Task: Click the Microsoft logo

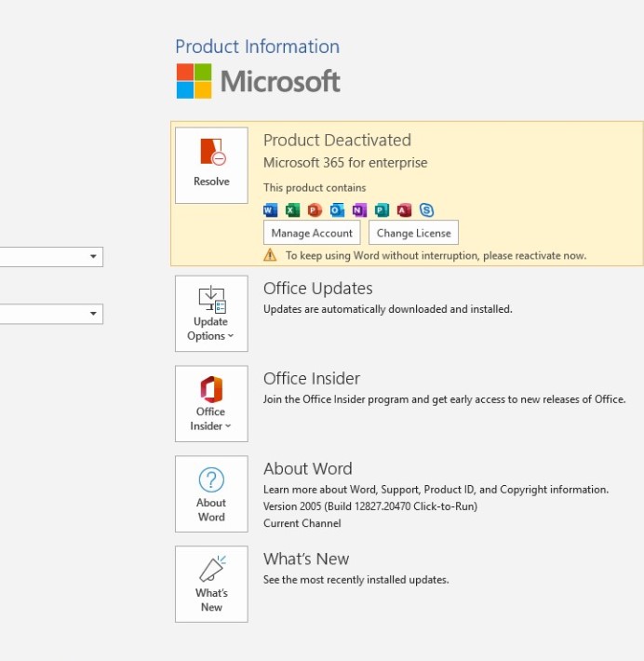Action: coord(258,81)
